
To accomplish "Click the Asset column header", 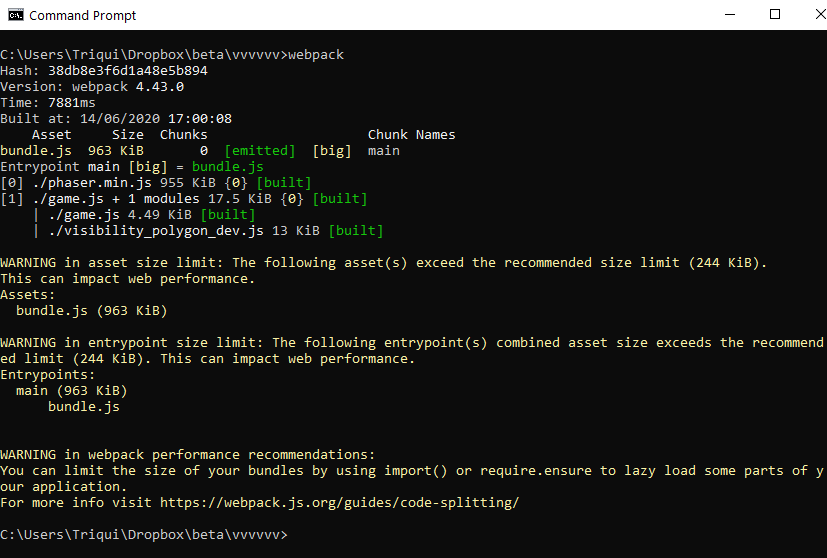I will [x=51, y=134].
